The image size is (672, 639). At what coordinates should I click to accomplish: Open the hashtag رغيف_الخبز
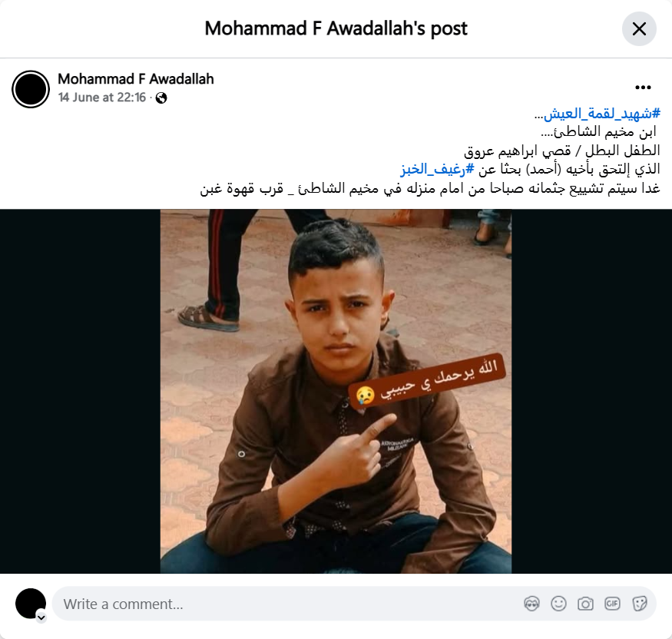(437, 169)
